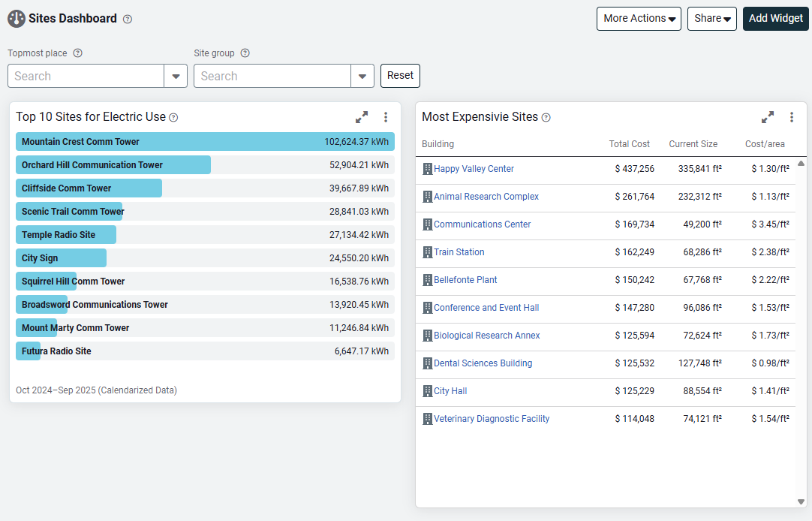
Task: Expand the Most Expensivie Sites widget
Action: point(768,117)
